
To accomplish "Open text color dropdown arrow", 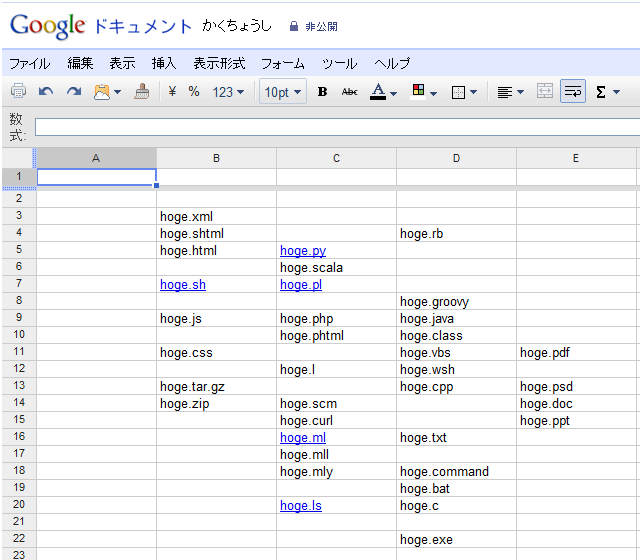I will (x=393, y=94).
